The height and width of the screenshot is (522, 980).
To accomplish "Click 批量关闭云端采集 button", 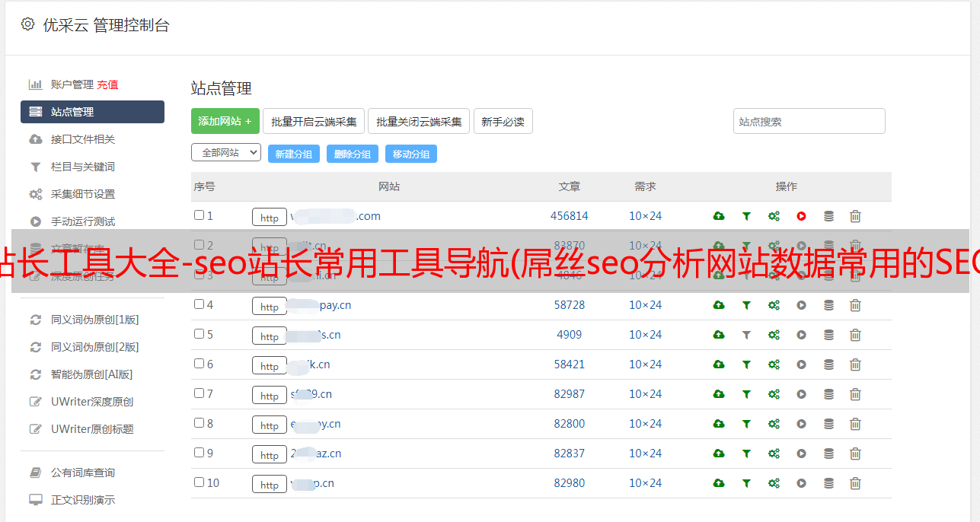I will 419,121.
